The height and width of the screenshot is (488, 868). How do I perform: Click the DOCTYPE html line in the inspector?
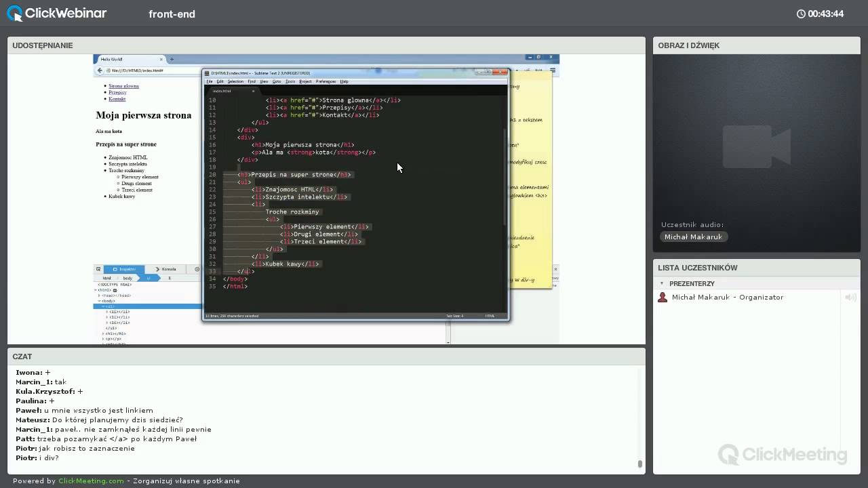click(115, 285)
